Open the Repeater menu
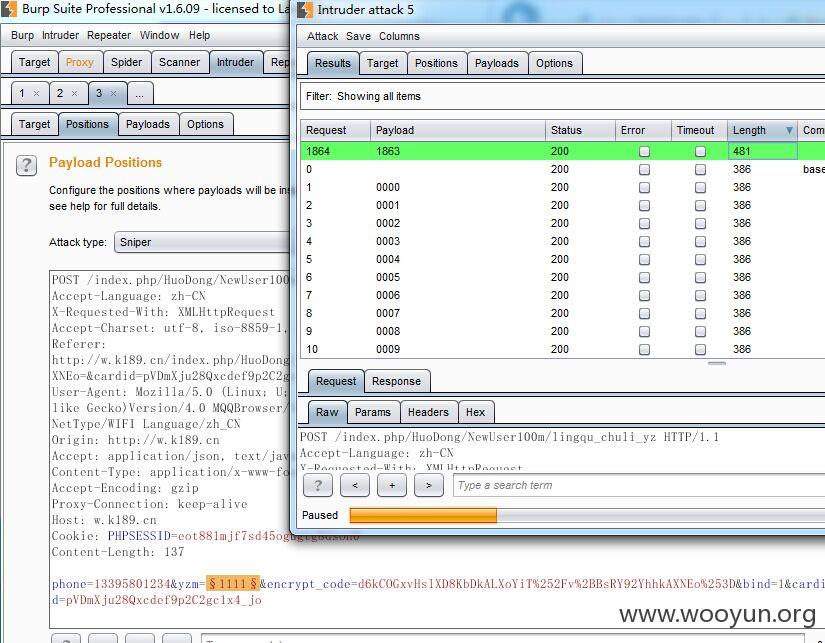825x643 pixels. pyautogui.click(x=109, y=35)
